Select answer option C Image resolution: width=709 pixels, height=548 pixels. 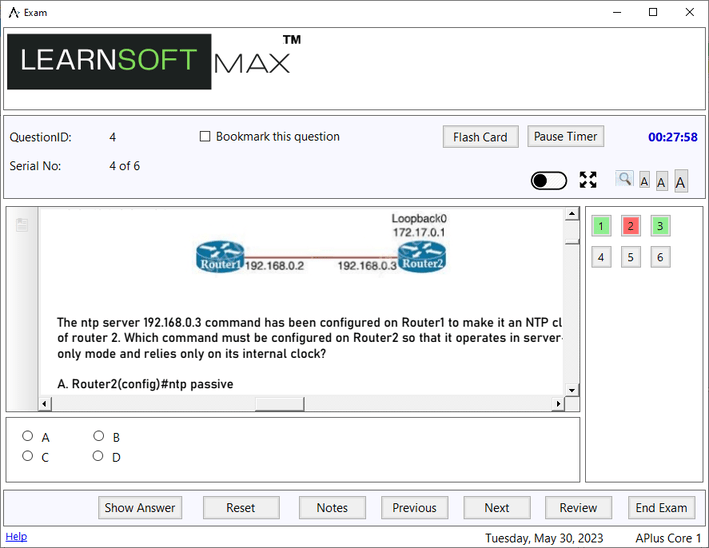point(28,456)
